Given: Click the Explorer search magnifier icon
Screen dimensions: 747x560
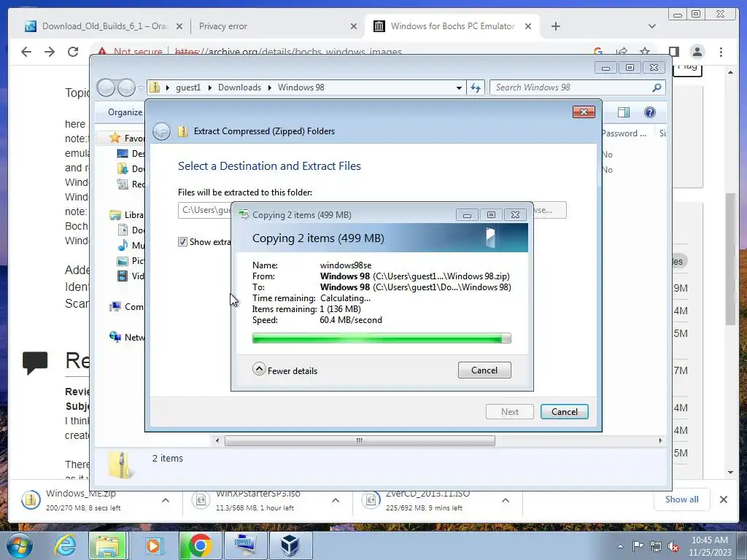Looking at the screenshot, I should pos(657,87).
